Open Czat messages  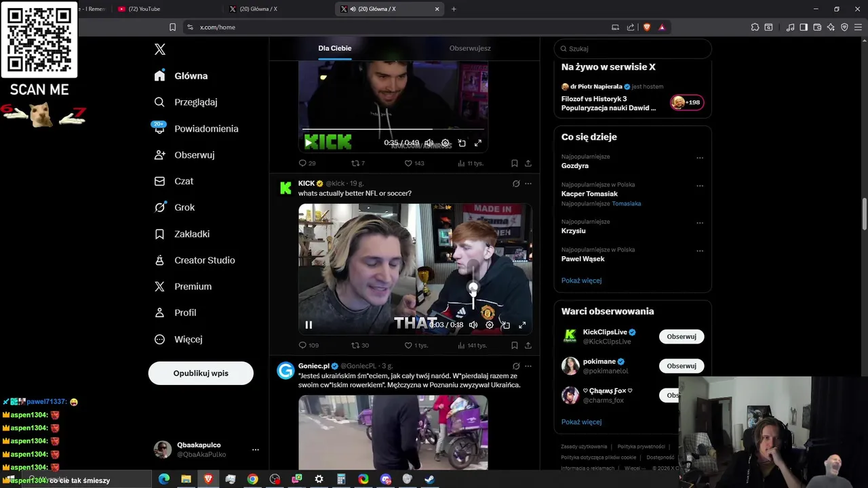(x=174, y=182)
